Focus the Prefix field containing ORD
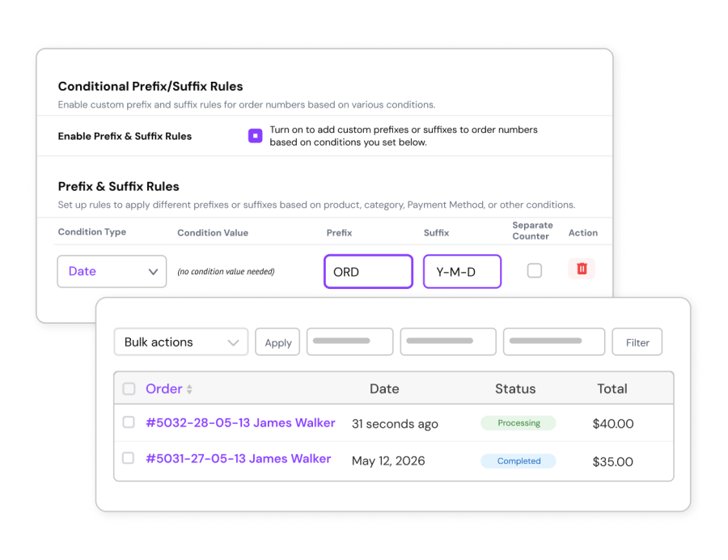The width and height of the screenshot is (728, 560). (x=368, y=272)
